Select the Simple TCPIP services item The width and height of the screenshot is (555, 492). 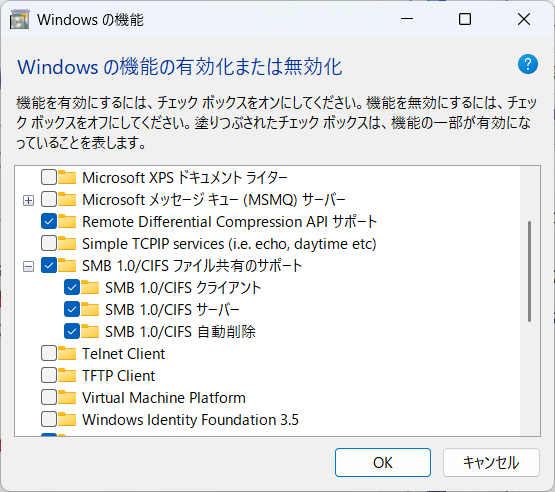click(229, 244)
